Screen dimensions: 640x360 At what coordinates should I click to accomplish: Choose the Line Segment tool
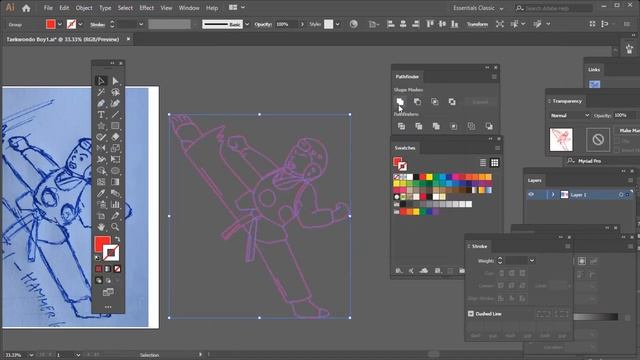point(115,115)
